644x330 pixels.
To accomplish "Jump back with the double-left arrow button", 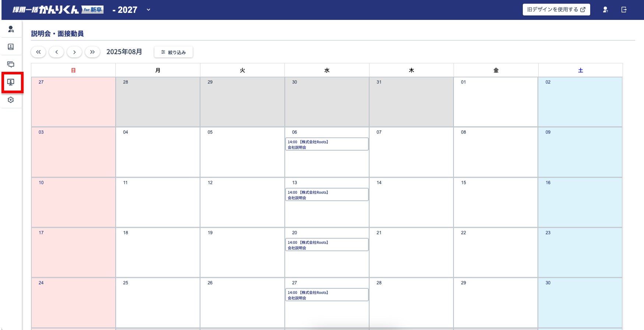I will (38, 52).
